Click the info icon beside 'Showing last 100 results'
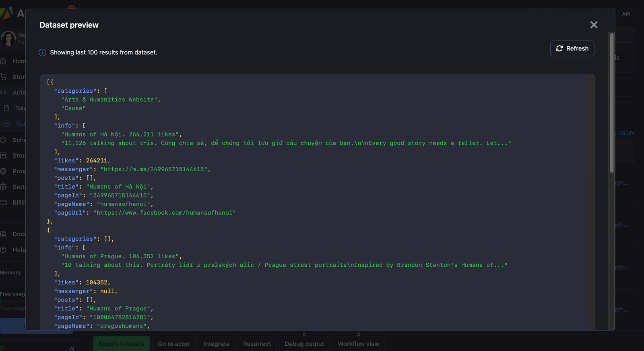 42,53
